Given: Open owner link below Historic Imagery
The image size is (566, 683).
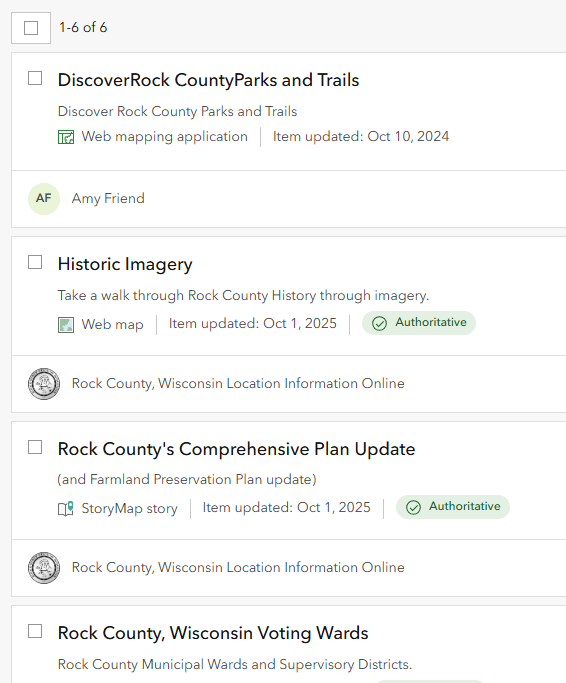Looking at the screenshot, I should coord(238,384).
